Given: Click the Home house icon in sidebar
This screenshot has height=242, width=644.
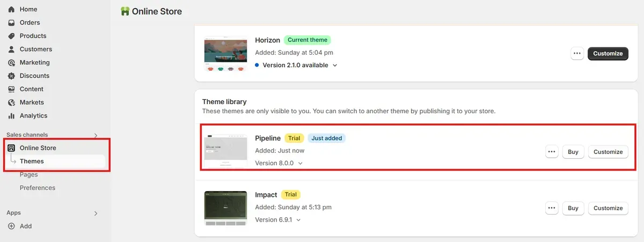Looking at the screenshot, I should 11,9.
